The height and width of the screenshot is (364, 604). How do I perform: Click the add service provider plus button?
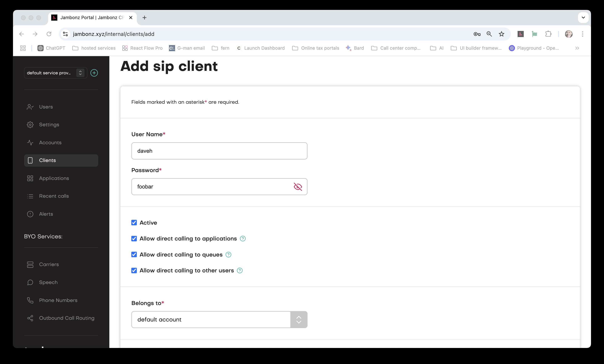pyautogui.click(x=94, y=73)
